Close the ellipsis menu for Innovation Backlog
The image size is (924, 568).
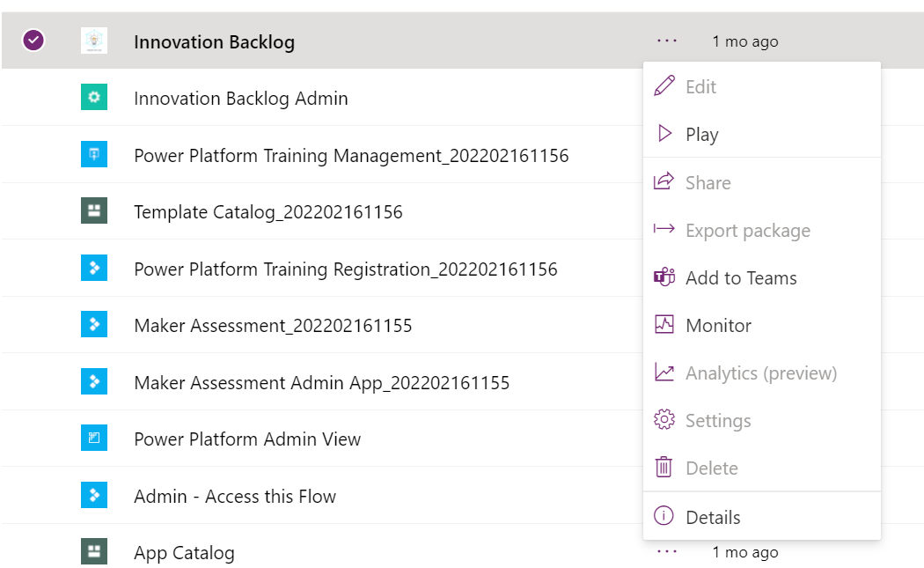click(x=667, y=41)
